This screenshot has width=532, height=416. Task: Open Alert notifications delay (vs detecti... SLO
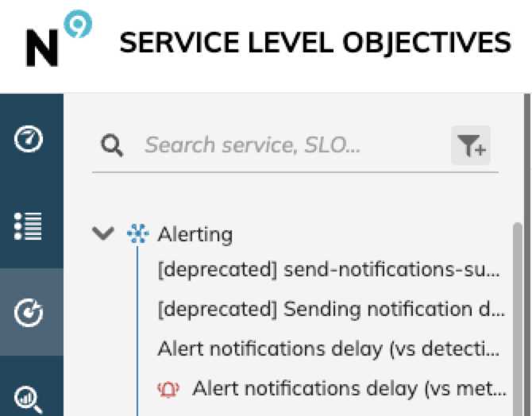(329, 349)
